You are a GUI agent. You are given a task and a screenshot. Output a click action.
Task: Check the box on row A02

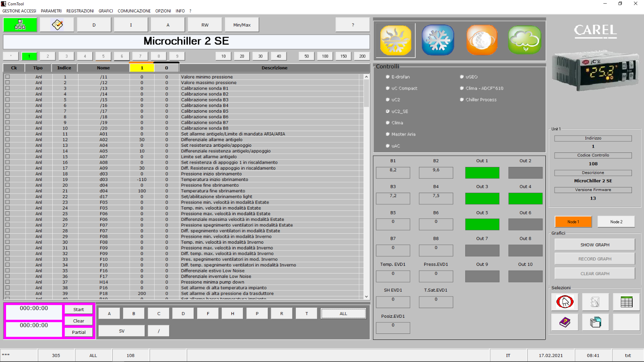tap(7, 139)
